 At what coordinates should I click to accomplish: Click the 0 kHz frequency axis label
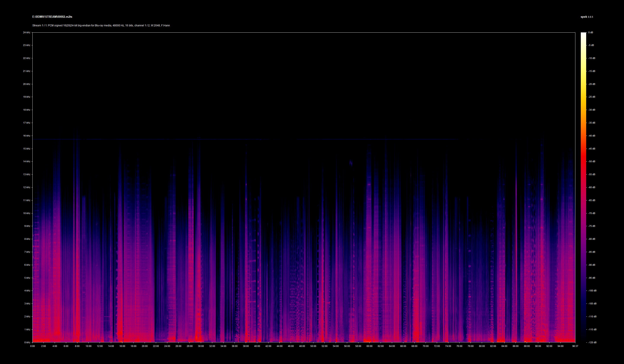[x=27, y=342]
